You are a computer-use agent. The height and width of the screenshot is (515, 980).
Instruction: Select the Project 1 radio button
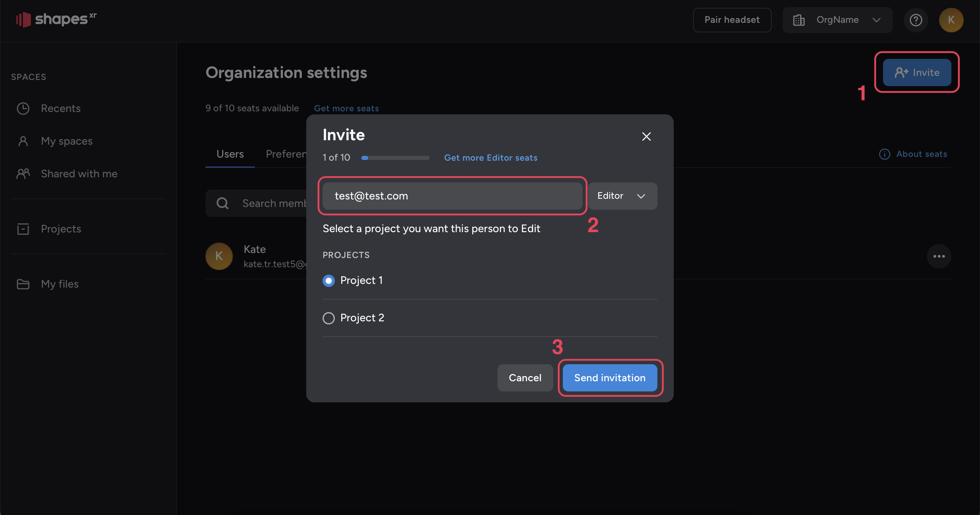click(329, 280)
